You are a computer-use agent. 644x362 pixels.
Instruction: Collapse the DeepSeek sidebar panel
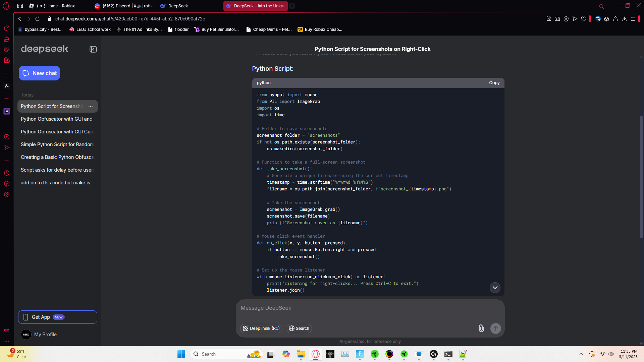click(93, 49)
